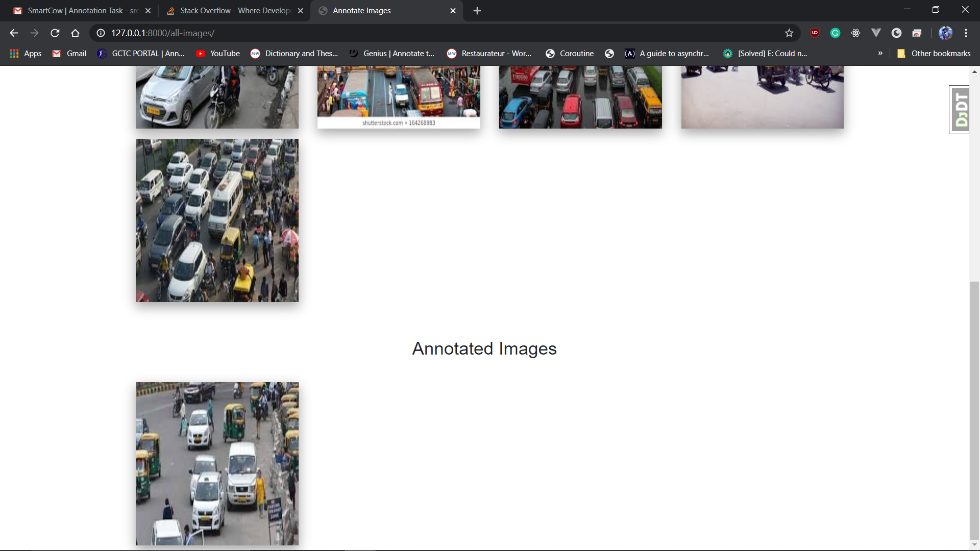Open the Other bookmarks folder
The width and height of the screenshot is (980, 551).
point(934,54)
